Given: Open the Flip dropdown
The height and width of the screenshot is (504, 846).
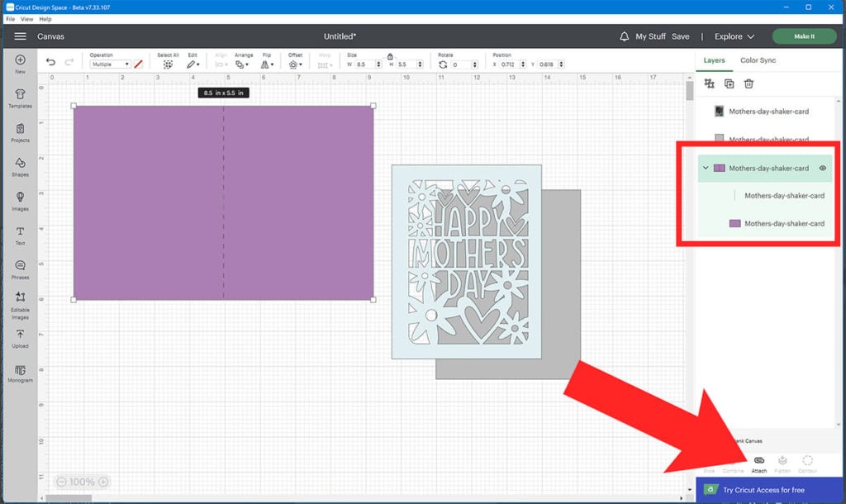Looking at the screenshot, I should pos(267,64).
